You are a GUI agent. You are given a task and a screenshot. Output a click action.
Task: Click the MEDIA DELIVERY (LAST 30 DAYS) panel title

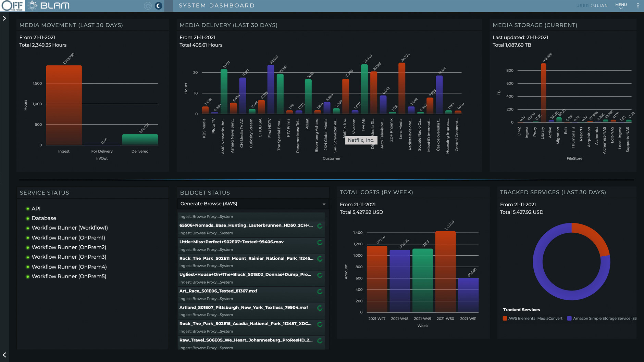pos(228,25)
